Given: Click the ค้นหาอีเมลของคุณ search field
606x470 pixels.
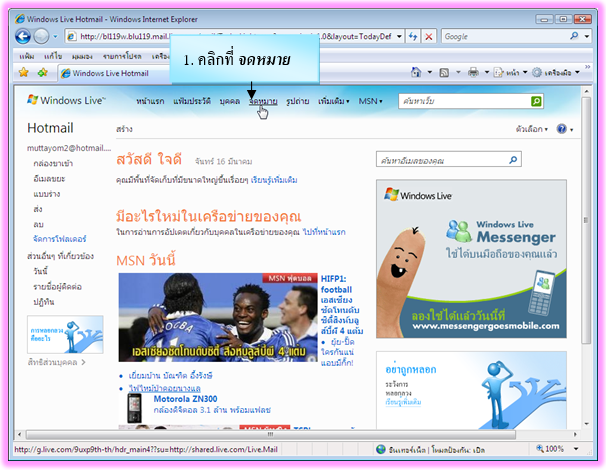Looking at the screenshot, I should (x=443, y=160).
